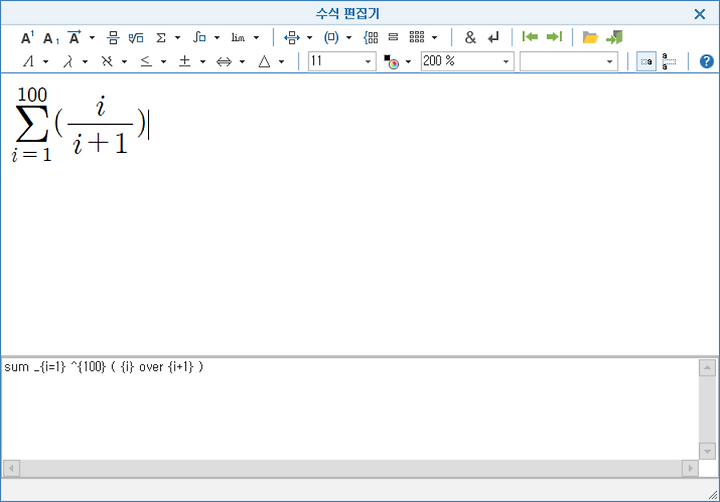Insert a limit (lim) template
Screen dimensions: 720x502
(x=238, y=38)
